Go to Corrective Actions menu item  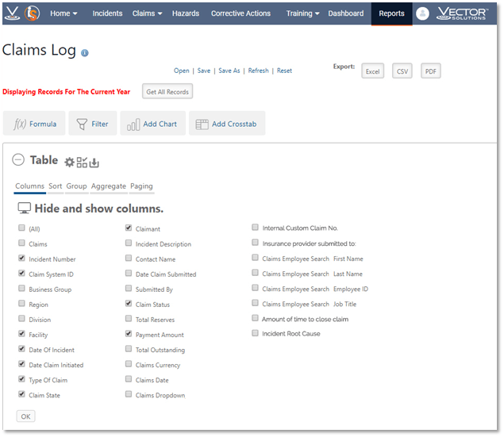240,13
